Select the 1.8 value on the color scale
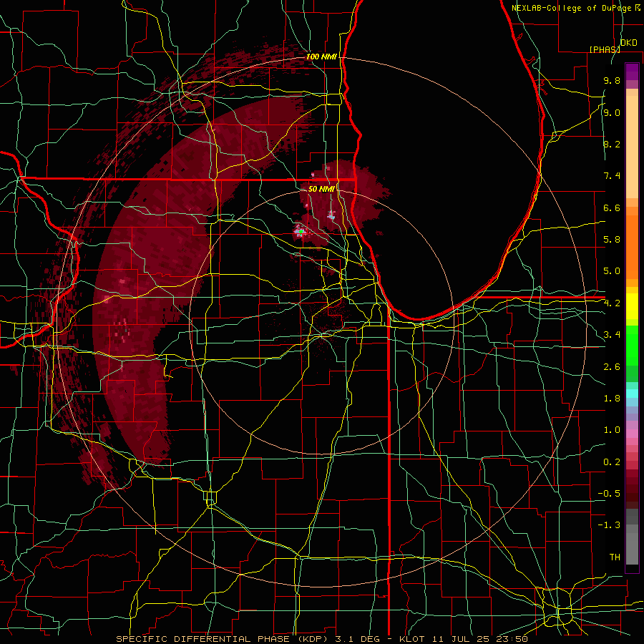644x644 pixels. 612,399
